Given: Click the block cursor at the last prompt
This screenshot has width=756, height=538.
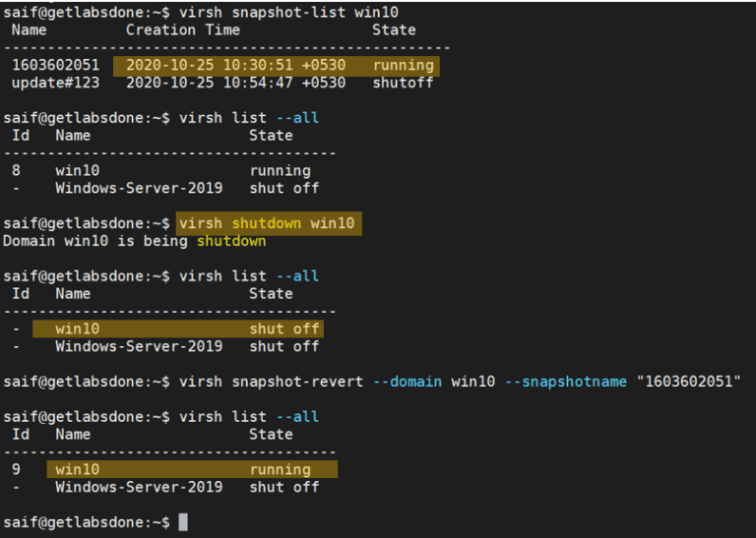Looking at the screenshot, I should pyautogui.click(x=183, y=522).
